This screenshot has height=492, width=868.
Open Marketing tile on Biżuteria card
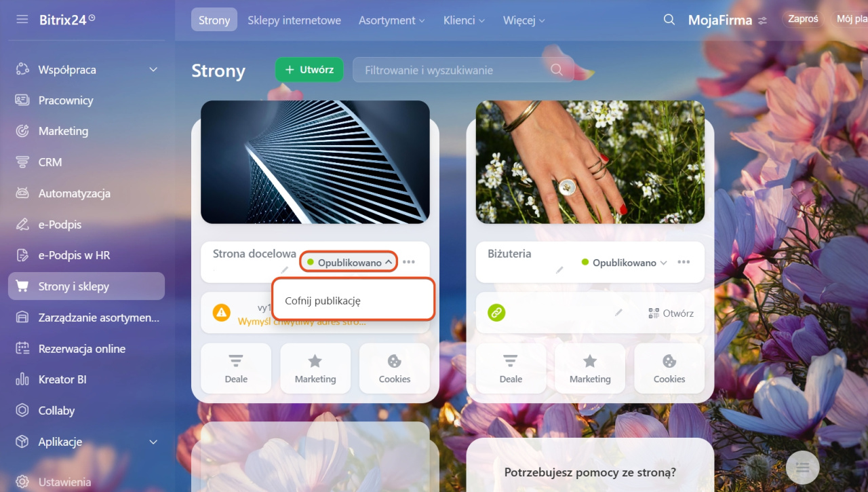[590, 368]
